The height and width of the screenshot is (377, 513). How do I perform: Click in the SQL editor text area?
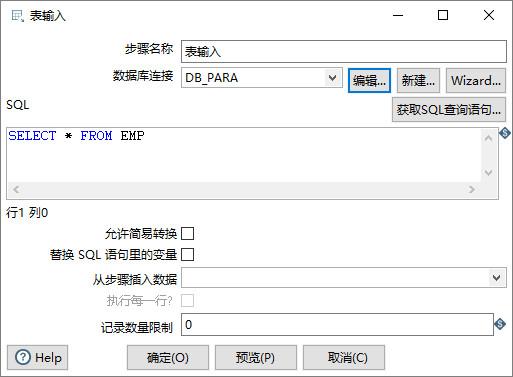[244, 155]
